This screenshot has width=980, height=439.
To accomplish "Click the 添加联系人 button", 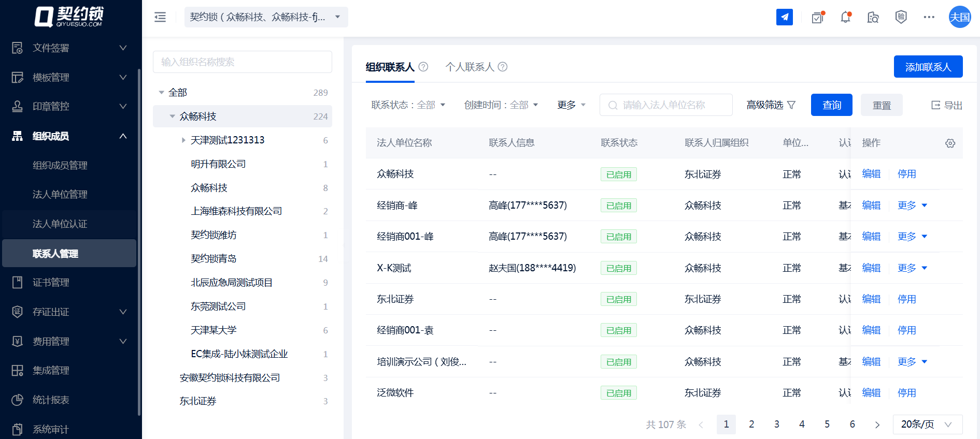I will 928,67.
